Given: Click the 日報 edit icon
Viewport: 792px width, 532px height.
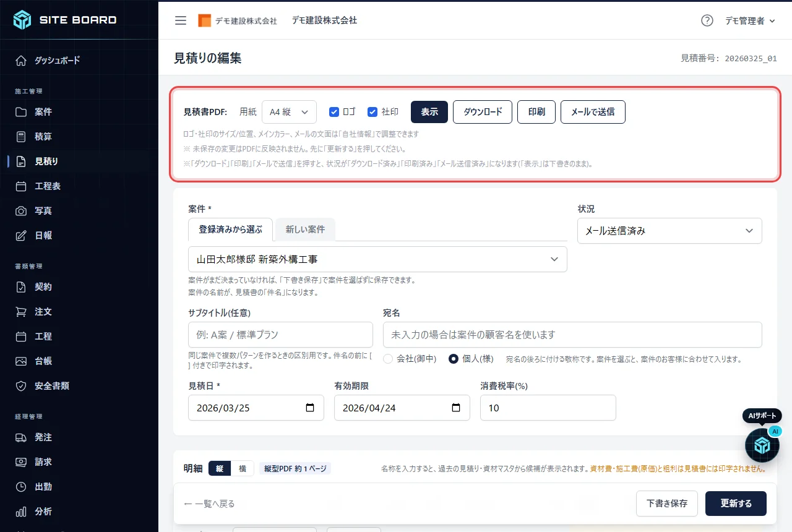Looking at the screenshot, I should [x=21, y=236].
